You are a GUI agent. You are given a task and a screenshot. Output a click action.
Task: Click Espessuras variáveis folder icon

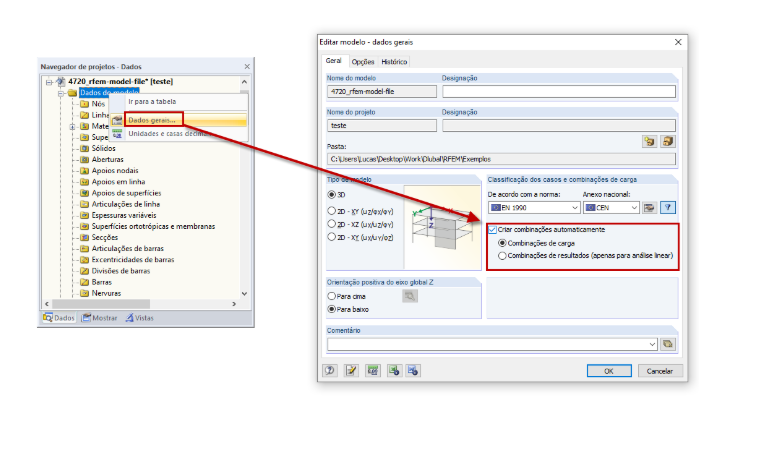coord(84,215)
